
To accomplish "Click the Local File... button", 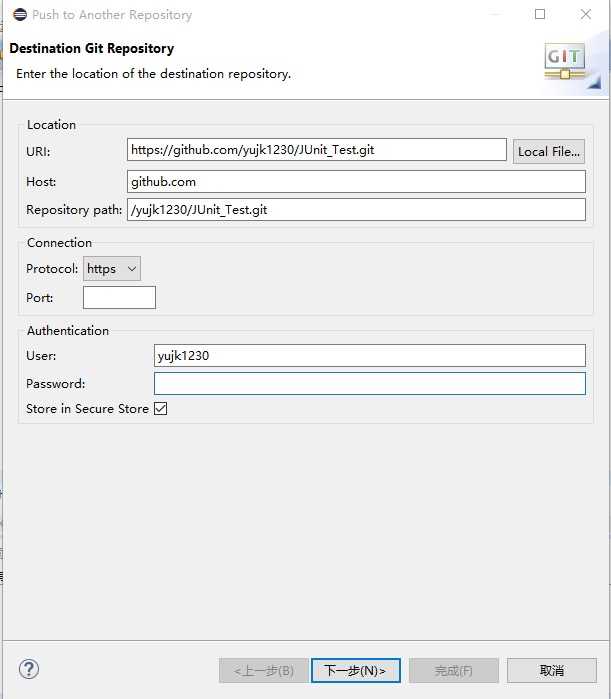I will pos(548,151).
